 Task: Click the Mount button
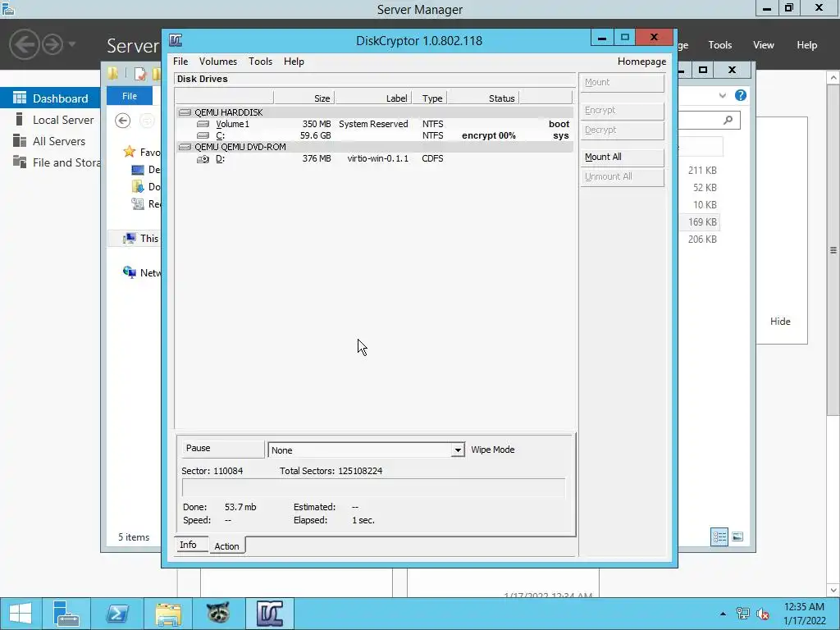(x=623, y=83)
